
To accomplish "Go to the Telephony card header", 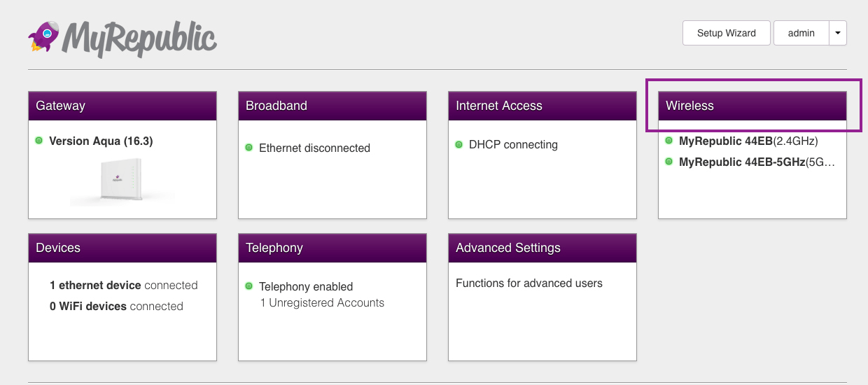I will pos(332,248).
